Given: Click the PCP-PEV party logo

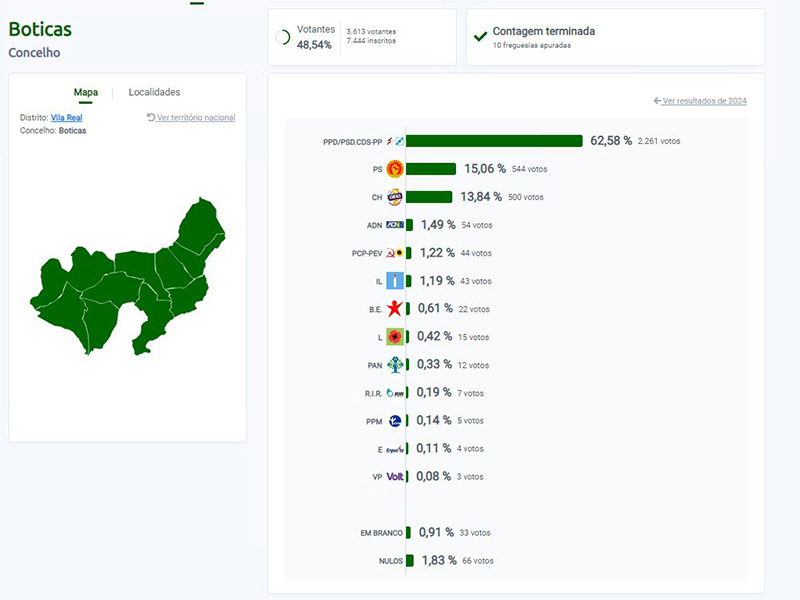Looking at the screenshot, I should [395, 253].
